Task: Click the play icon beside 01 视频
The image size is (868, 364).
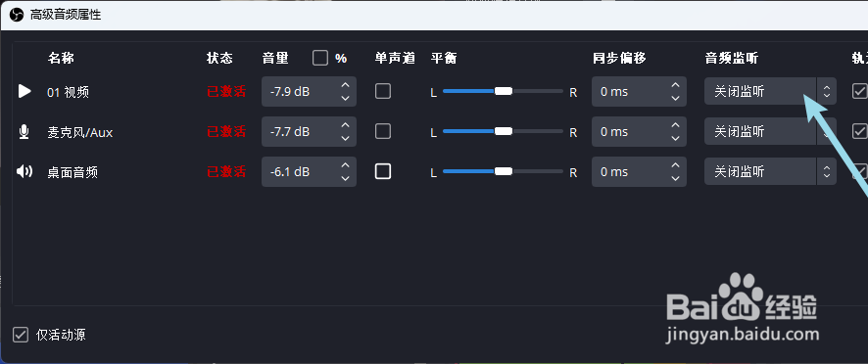Action: [24, 91]
